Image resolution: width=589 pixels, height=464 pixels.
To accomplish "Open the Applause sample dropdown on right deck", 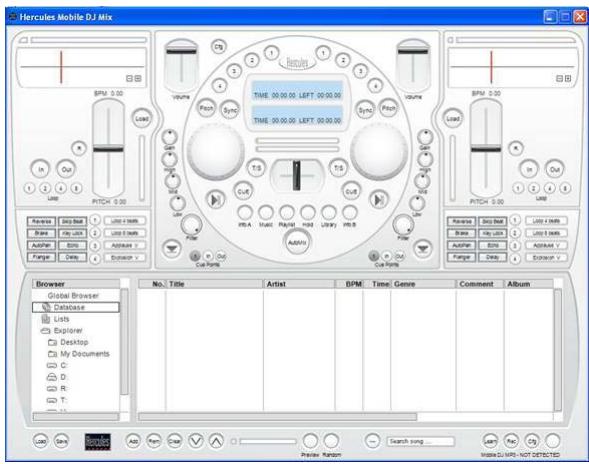I will 546,245.
